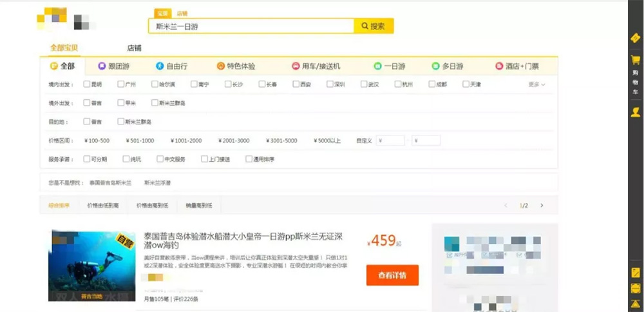Open suggested search 斯米兰浮潜
644x312 pixels.
click(x=157, y=183)
